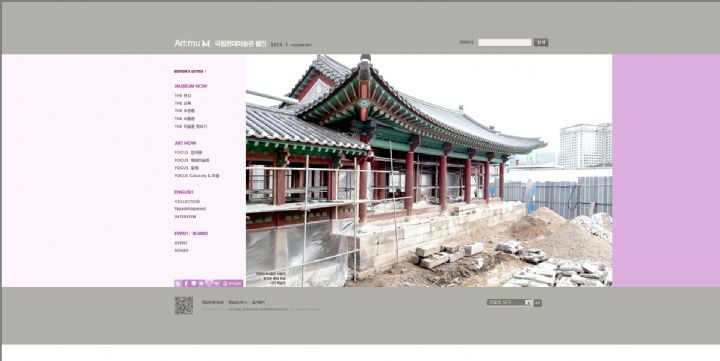Open the EDITOR'S LETTER link
The image size is (720, 361).
190,71
